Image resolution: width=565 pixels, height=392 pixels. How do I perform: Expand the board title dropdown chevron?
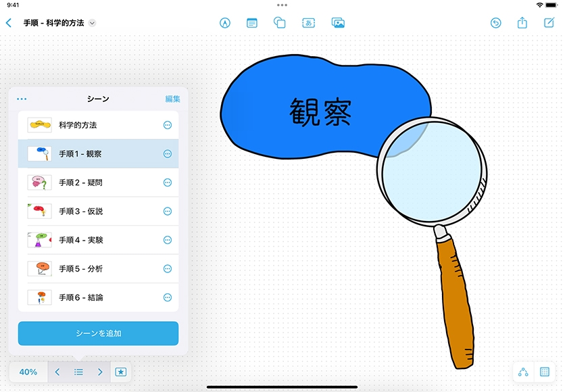pyautogui.click(x=93, y=23)
